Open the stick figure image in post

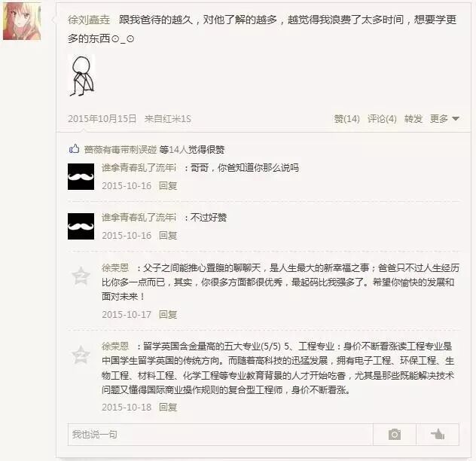(81, 75)
